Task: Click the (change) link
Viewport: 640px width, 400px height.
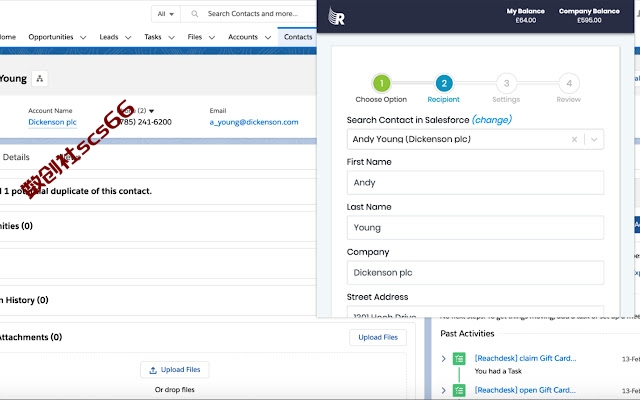Action: pos(492,120)
